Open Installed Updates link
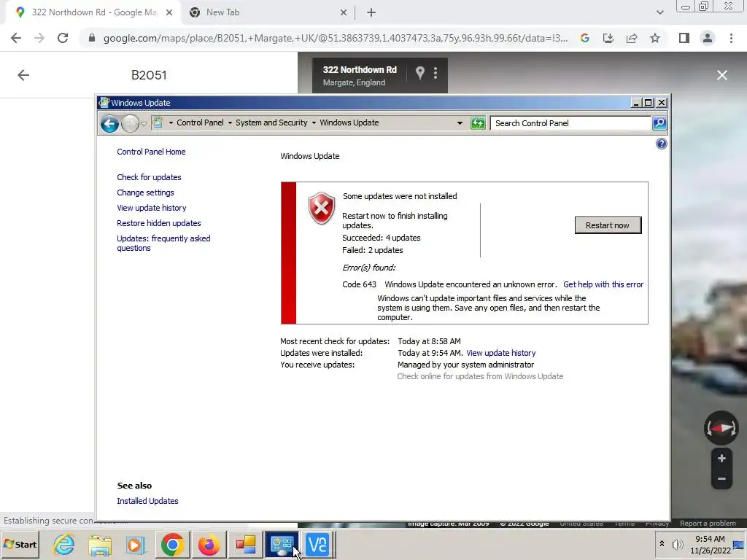The width and height of the screenshot is (747, 560). click(x=147, y=501)
